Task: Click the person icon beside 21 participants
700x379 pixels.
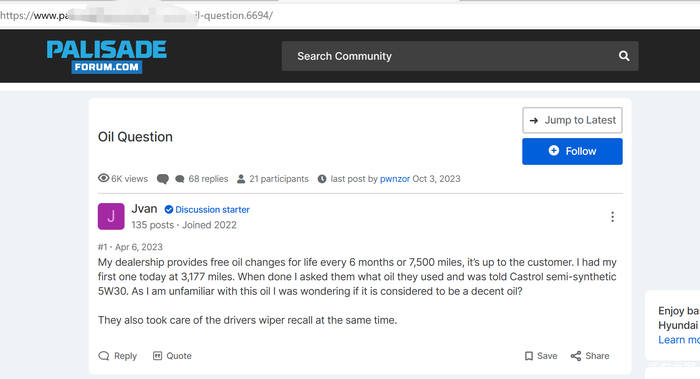Action: coord(241,179)
